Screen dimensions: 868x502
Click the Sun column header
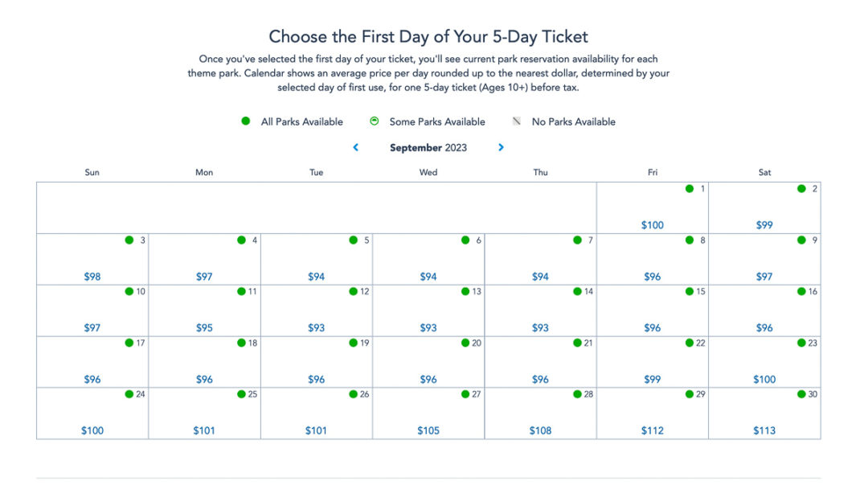92,172
